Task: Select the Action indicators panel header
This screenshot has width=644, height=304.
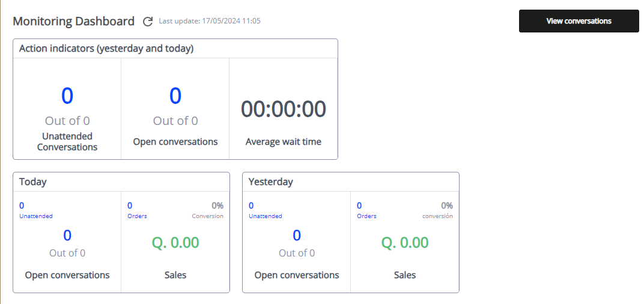Action: pos(106,49)
